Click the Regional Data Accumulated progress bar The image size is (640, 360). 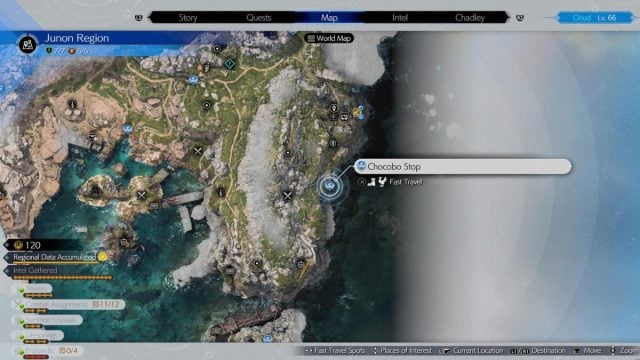(x=56, y=263)
